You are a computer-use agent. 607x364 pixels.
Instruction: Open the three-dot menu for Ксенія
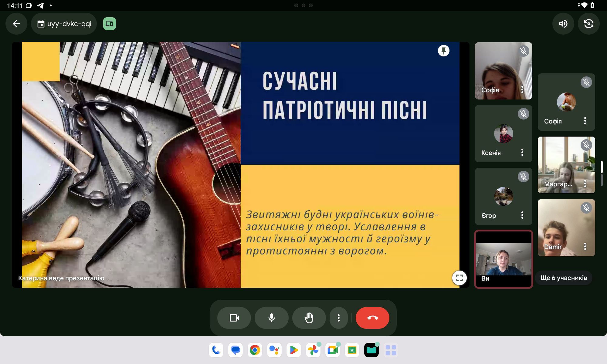click(x=522, y=152)
